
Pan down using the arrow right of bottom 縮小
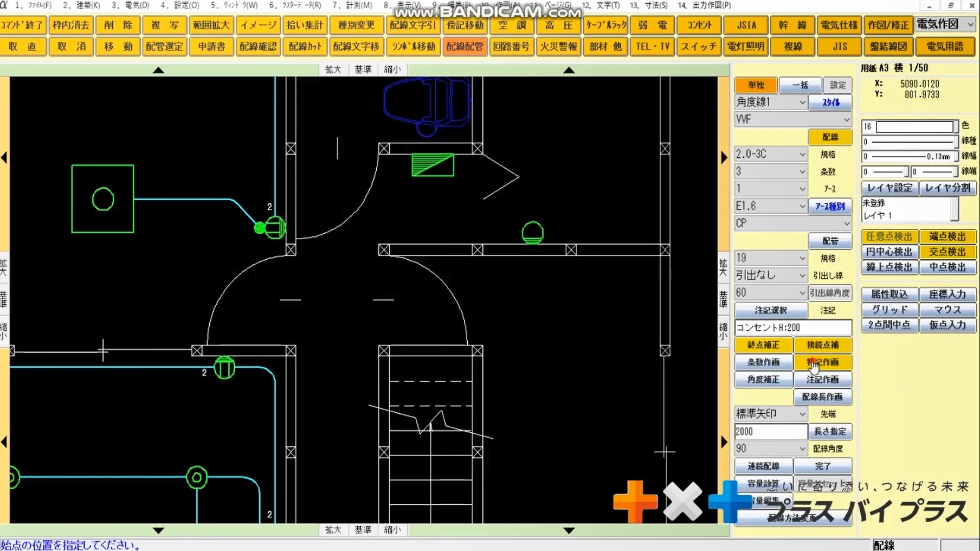tap(569, 530)
